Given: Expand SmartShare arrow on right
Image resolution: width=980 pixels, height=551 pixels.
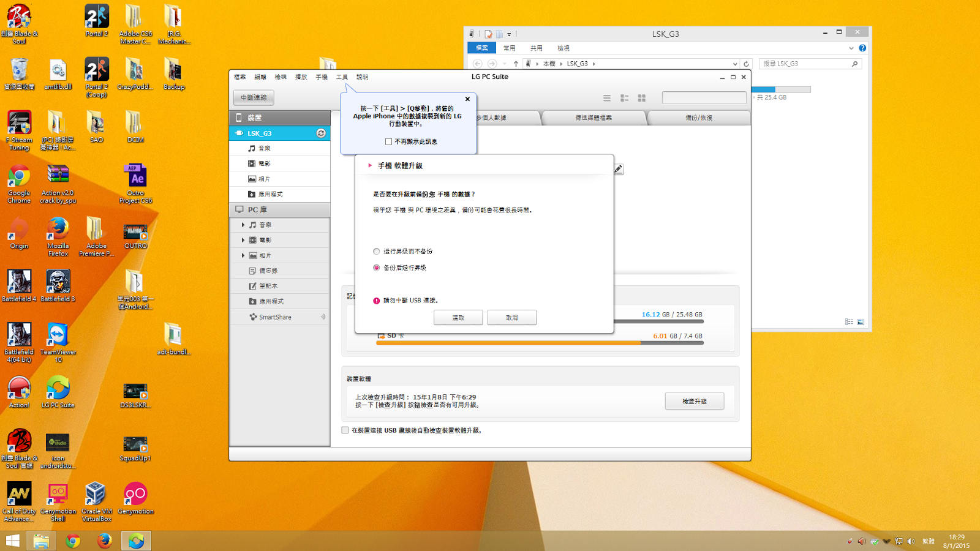Looking at the screenshot, I should (323, 317).
